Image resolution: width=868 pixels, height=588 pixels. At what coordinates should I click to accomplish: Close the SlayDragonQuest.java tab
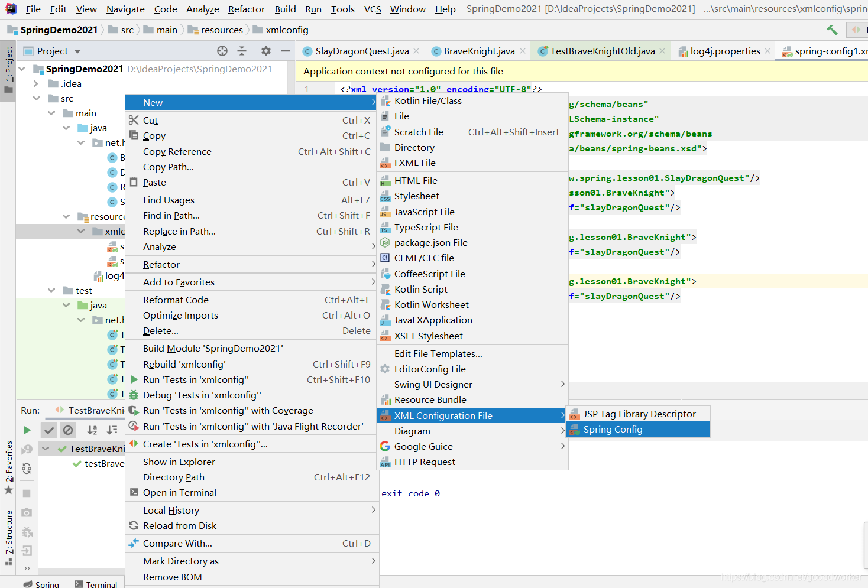click(416, 51)
